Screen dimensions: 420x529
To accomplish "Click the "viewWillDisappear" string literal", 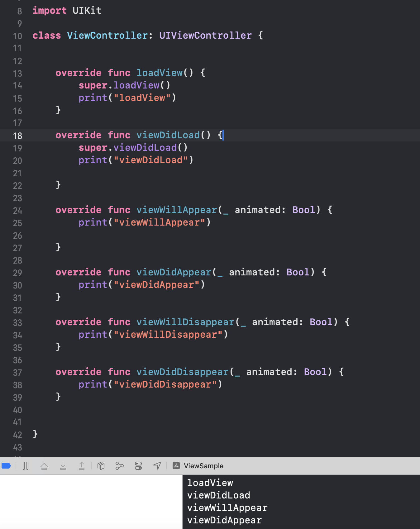I will (x=168, y=335).
